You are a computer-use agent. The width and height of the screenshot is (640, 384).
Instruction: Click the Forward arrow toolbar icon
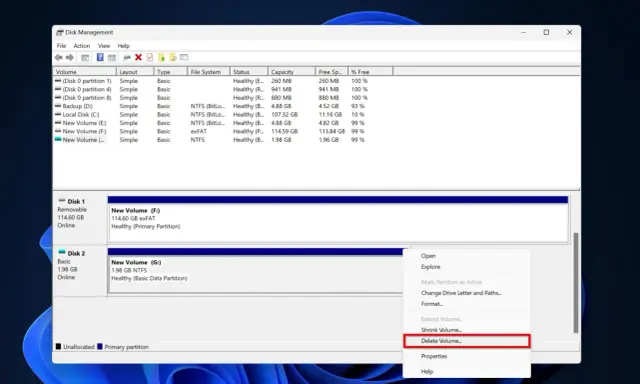point(70,58)
